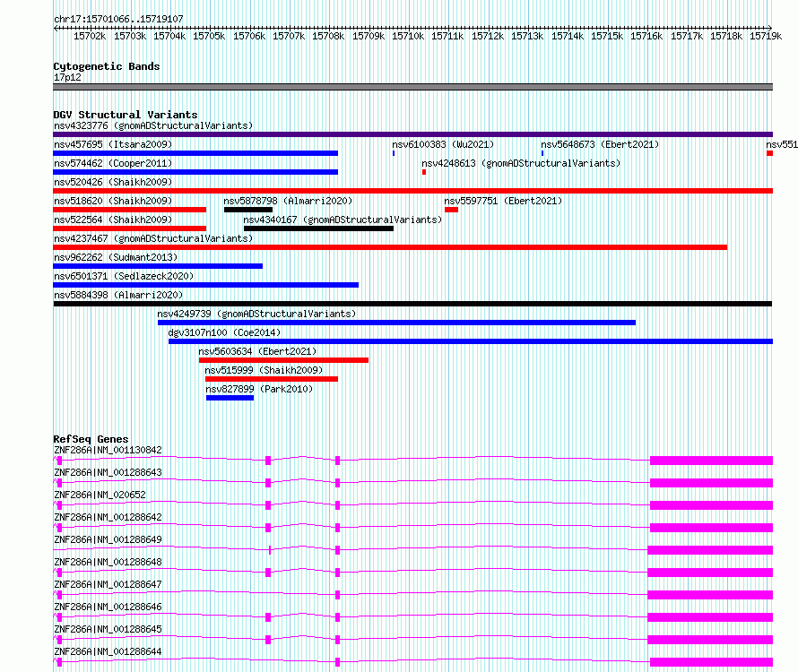The width and height of the screenshot is (798, 672).
Task: Click the nsv4248613 (gnomADStructuralVariants) label
Action: [521, 163]
